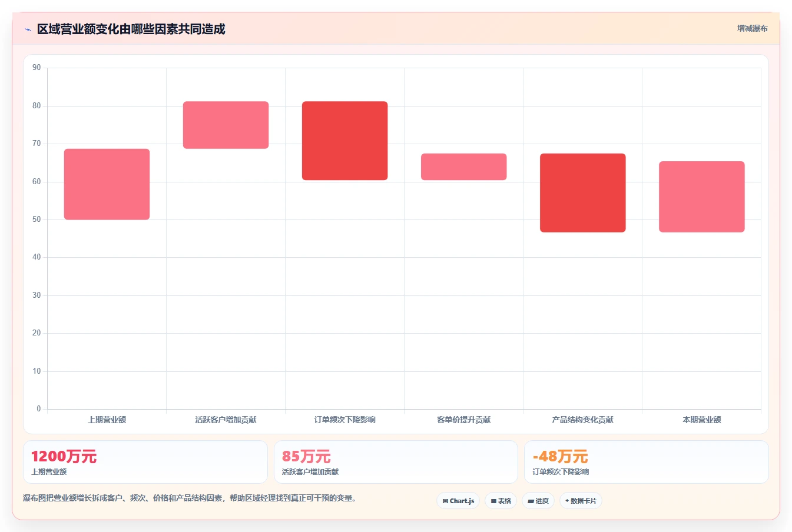Click the icon inside the 表格 chip
This screenshot has width=792, height=532.
tap(493, 501)
